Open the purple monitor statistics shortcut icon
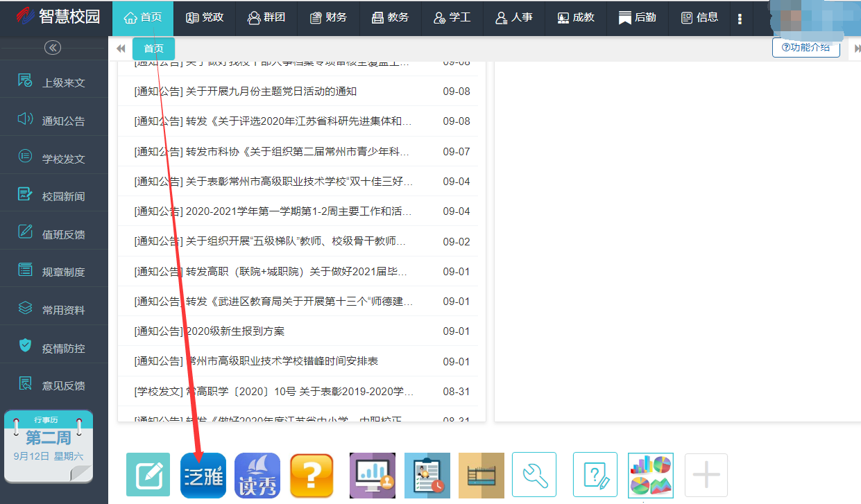Screen dimensions: 861x504 [373, 476]
